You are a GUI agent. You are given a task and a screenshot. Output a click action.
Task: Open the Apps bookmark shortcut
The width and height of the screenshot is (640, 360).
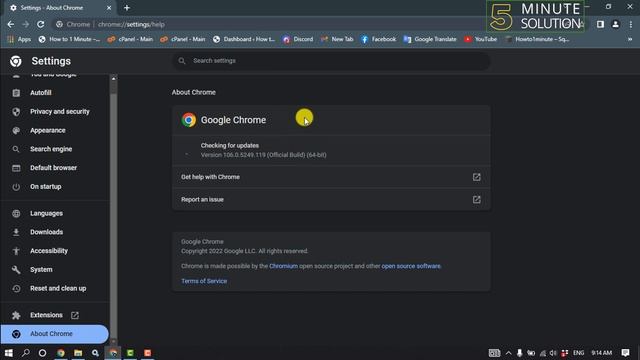tap(19, 39)
